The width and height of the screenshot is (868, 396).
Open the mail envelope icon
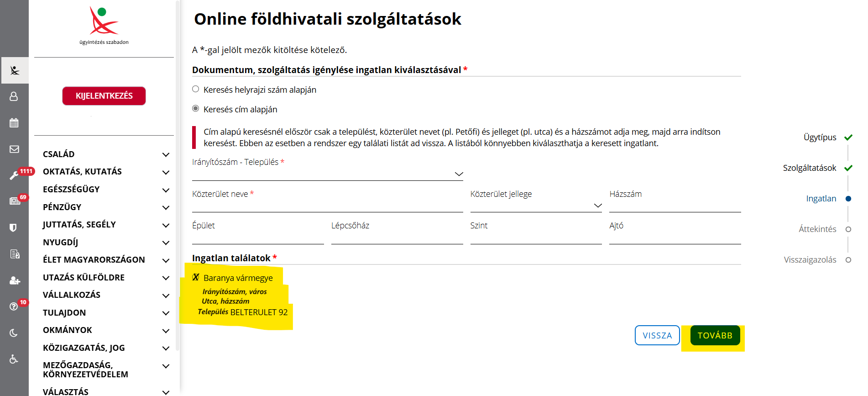(14, 149)
